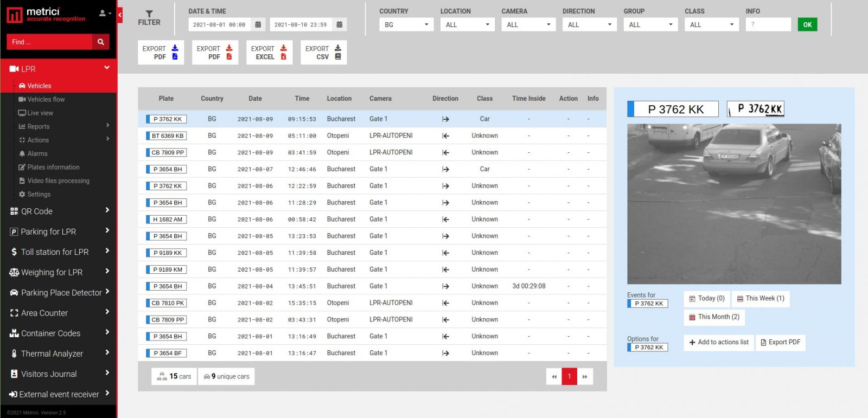This screenshot has height=418, width=868.
Task: Click the filter funnel icon
Action: click(149, 14)
